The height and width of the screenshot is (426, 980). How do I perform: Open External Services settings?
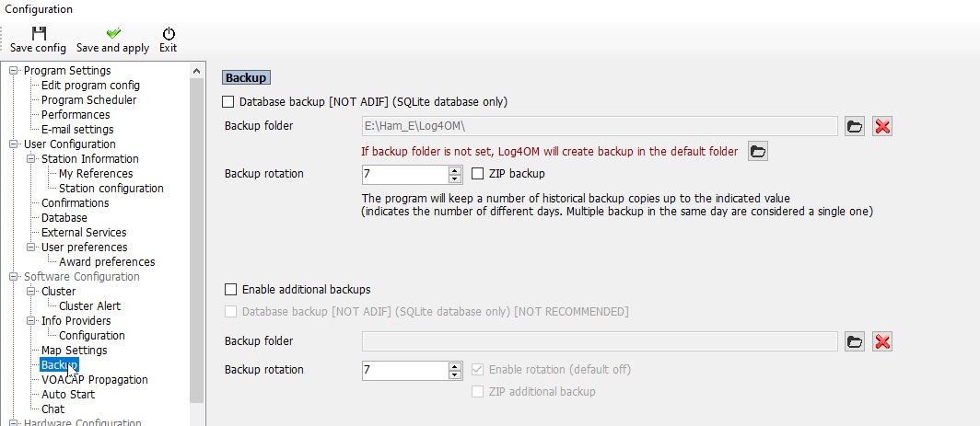84,233
